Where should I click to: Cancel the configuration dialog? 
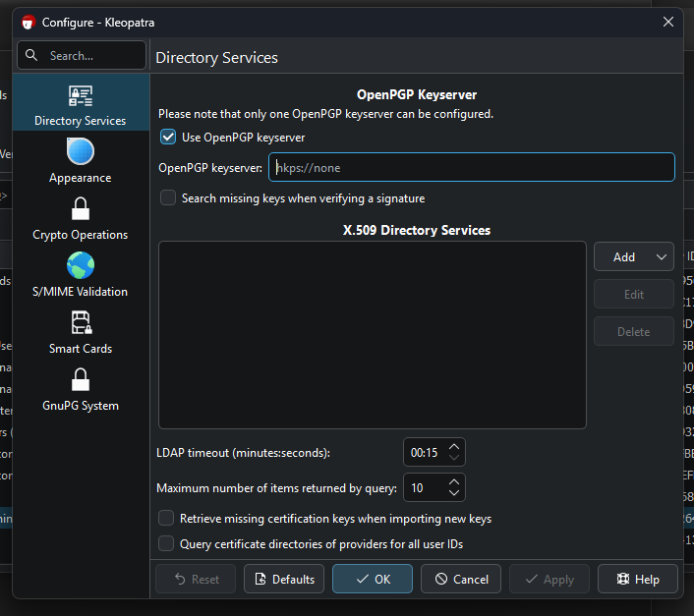click(461, 579)
